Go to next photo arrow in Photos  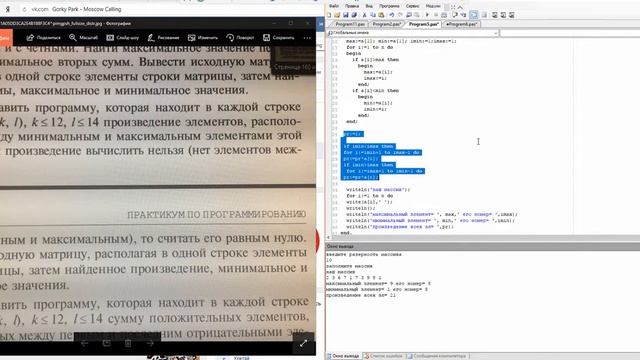[x=150, y=343]
